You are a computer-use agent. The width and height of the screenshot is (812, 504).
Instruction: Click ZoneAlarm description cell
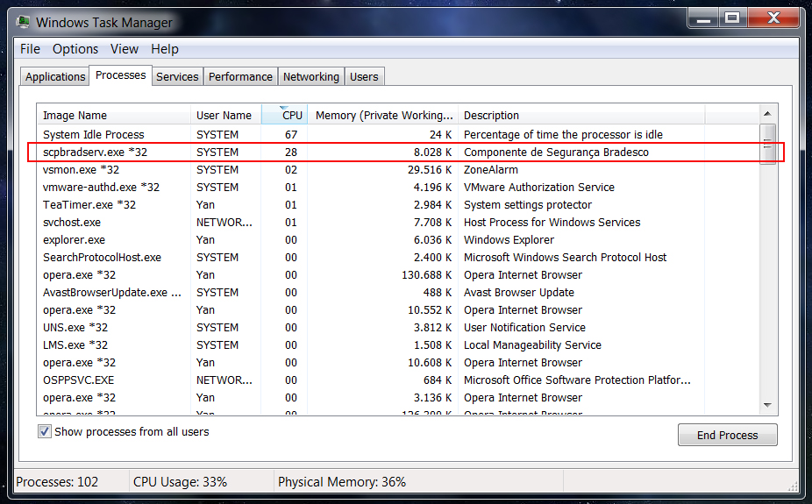click(490, 170)
